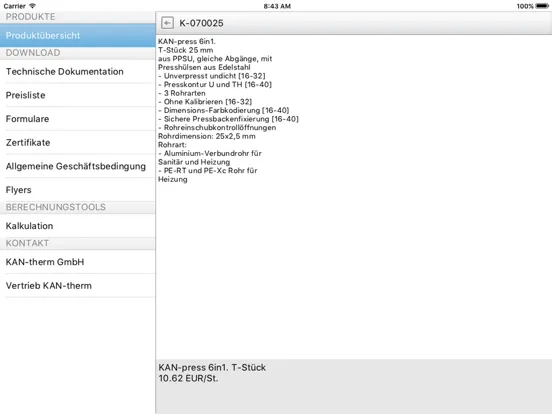Click 'Aluminium-Verbundrohr für' line
This screenshot has width=552, height=414.
click(x=210, y=153)
